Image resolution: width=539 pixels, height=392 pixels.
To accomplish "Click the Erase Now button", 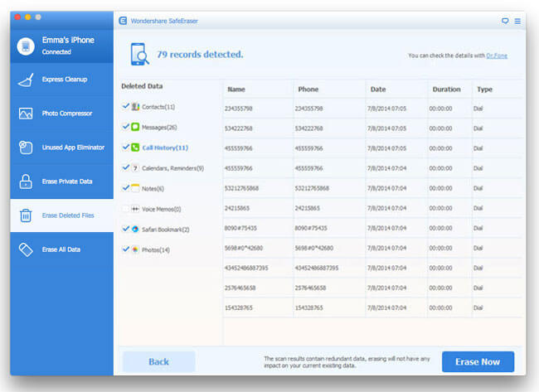I will 478,362.
